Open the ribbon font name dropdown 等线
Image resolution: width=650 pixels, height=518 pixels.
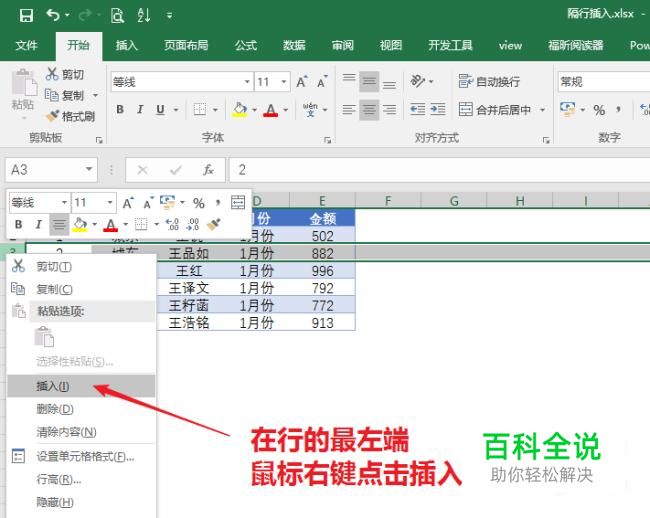click(x=247, y=82)
